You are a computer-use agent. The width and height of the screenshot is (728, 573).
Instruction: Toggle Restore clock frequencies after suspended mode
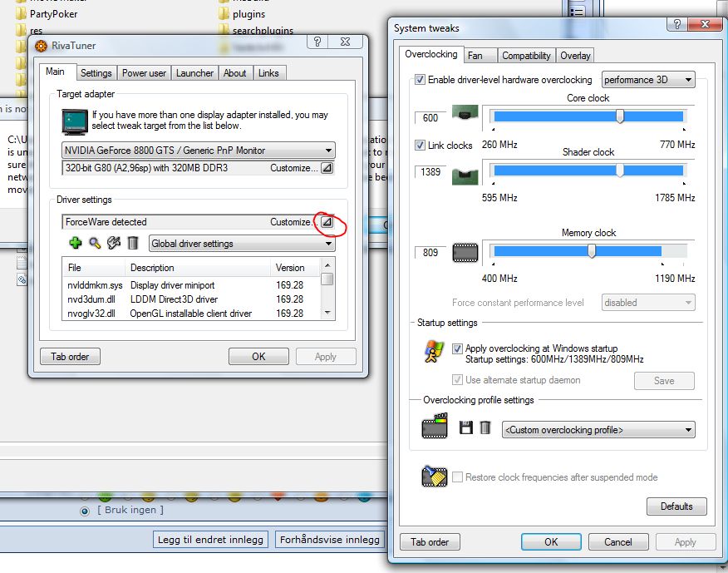coord(457,477)
